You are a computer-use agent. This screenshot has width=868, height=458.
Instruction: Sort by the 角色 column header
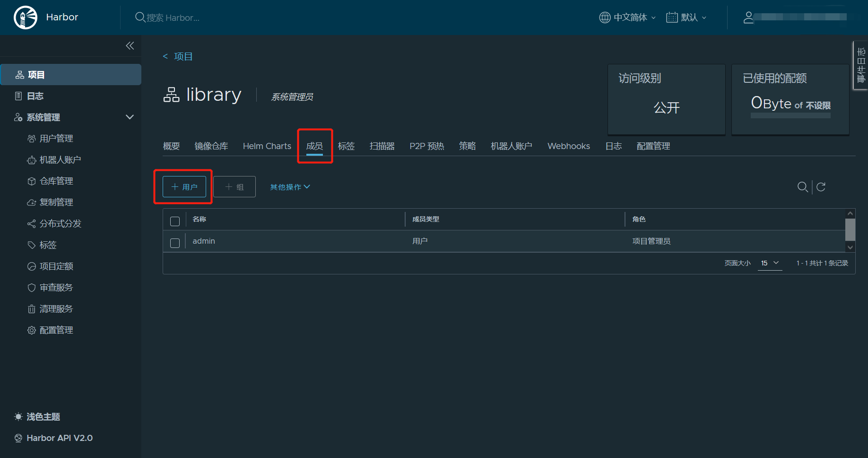click(639, 219)
